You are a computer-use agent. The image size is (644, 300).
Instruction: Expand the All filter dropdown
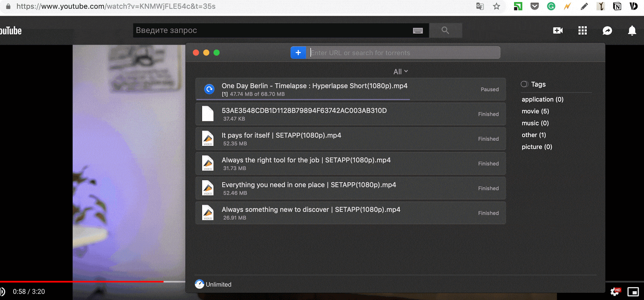click(x=400, y=72)
